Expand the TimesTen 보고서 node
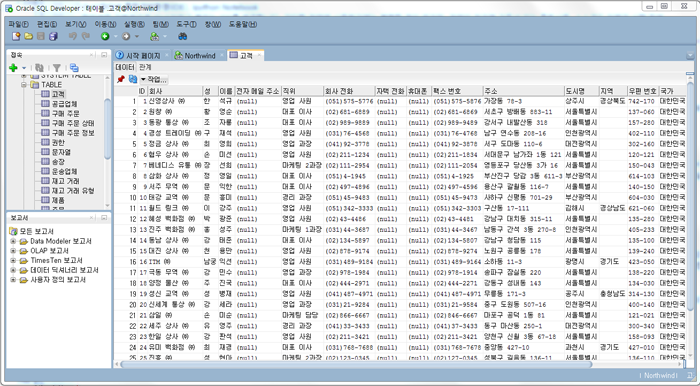Viewport: 700px width, 386px height. [13, 261]
